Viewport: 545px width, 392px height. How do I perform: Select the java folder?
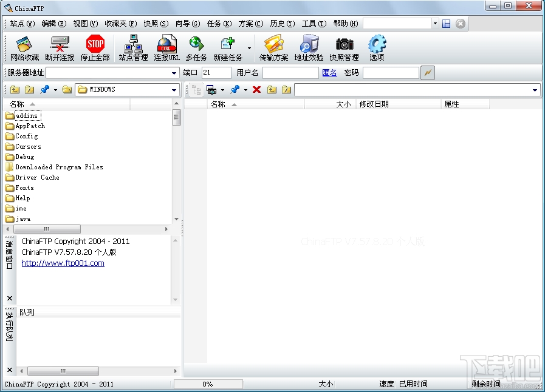coord(18,218)
